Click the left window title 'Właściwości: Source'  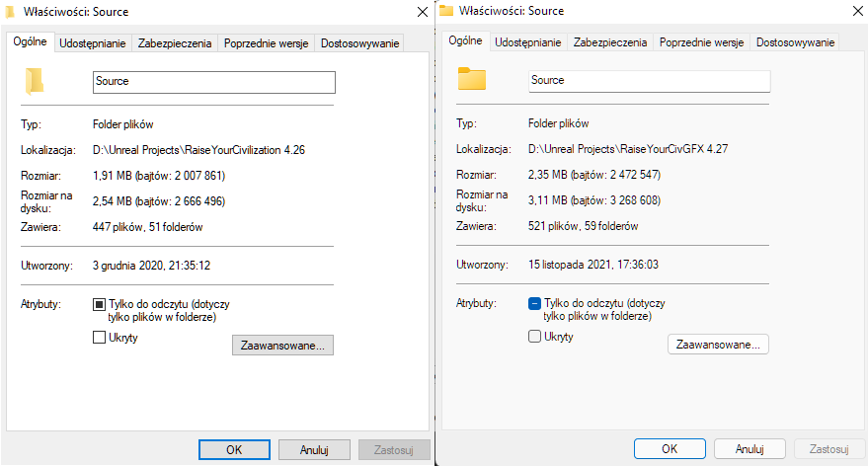(x=76, y=12)
